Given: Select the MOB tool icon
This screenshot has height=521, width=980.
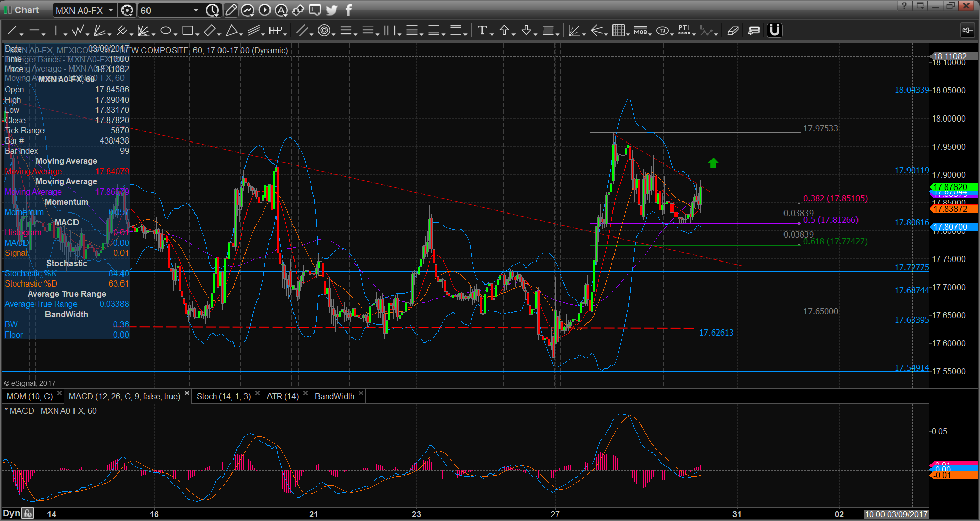Looking at the screenshot, I should coord(640,31).
